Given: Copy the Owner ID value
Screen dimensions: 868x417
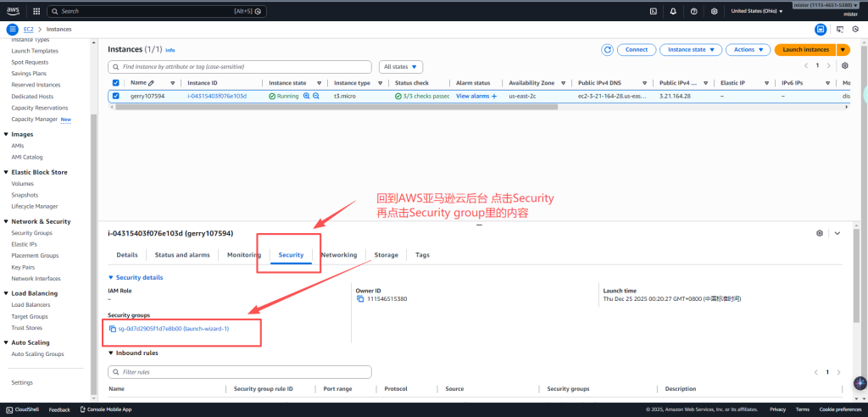Looking at the screenshot, I should point(360,299).
